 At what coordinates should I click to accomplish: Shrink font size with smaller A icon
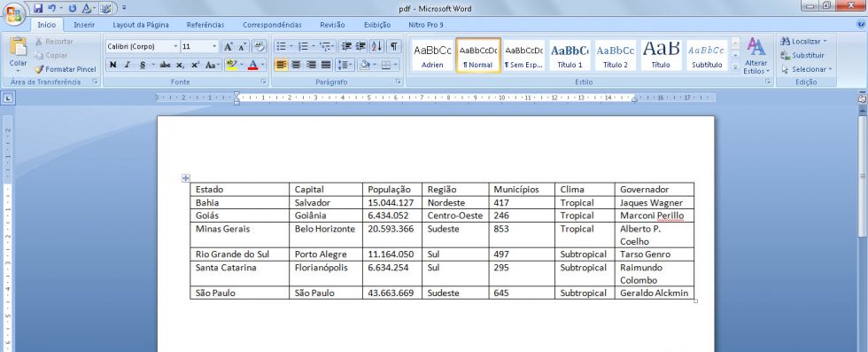[x=243, y=47]
